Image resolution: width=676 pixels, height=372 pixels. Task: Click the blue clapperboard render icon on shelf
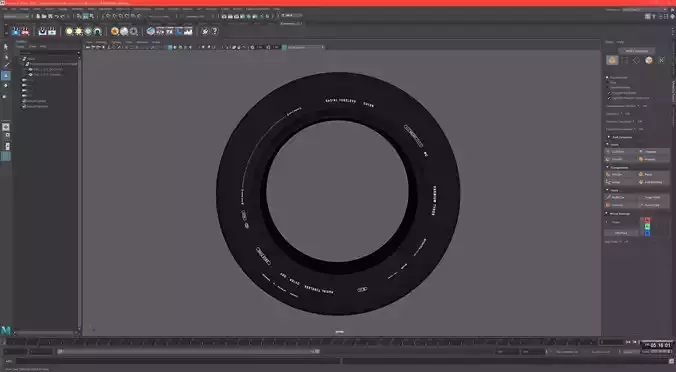[16, 31]
